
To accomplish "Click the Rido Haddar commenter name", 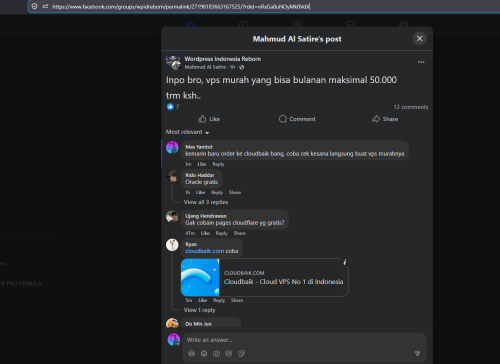I will [x=200, y=175].
